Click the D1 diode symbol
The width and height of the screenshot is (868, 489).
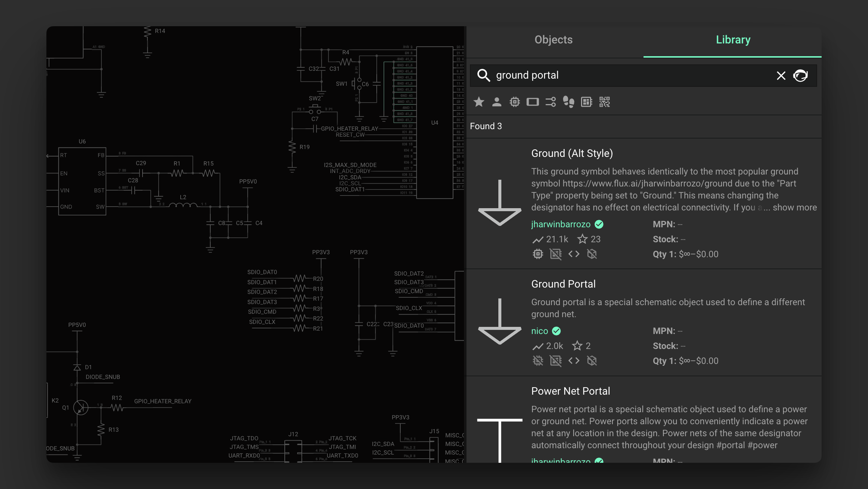pyautogui.click(x=77, y=368)
